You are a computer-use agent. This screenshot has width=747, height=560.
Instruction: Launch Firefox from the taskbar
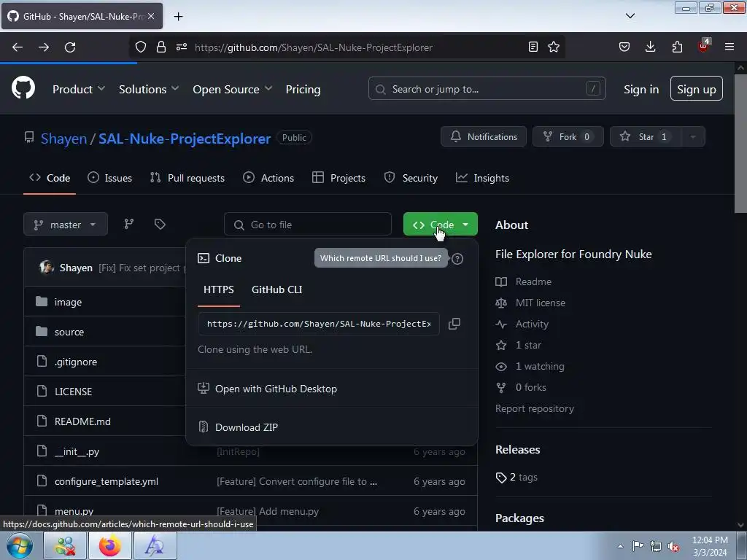109,545
